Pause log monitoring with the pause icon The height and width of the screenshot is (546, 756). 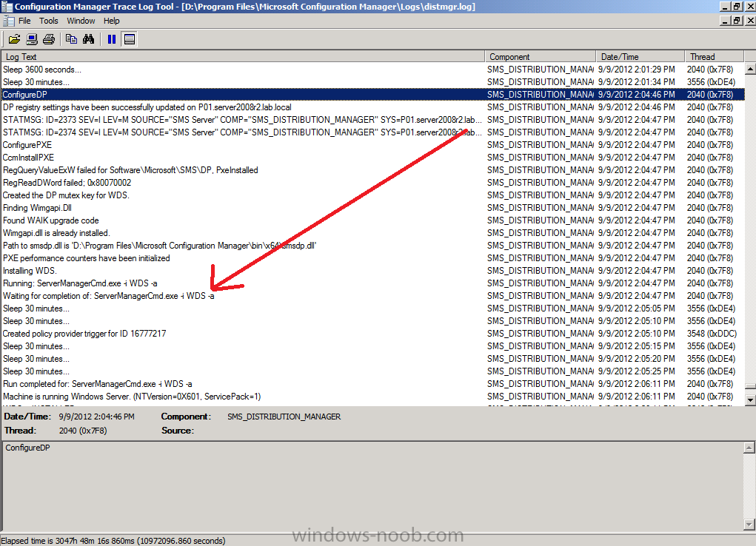click(112, 39)
